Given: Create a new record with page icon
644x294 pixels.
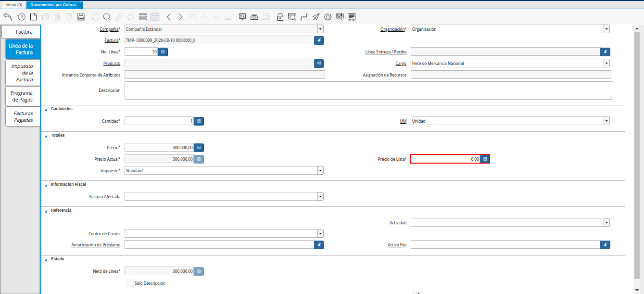Looking at the screenshot, I should tap(33, 17).
